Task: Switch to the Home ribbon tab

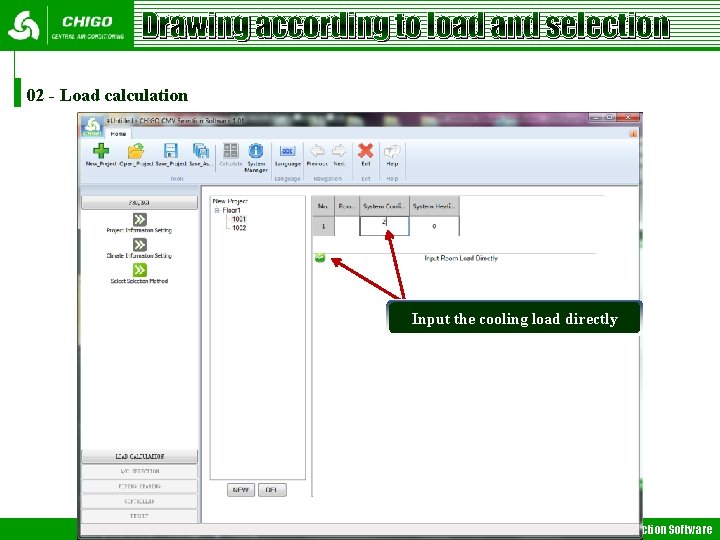Action: [118, 134]
